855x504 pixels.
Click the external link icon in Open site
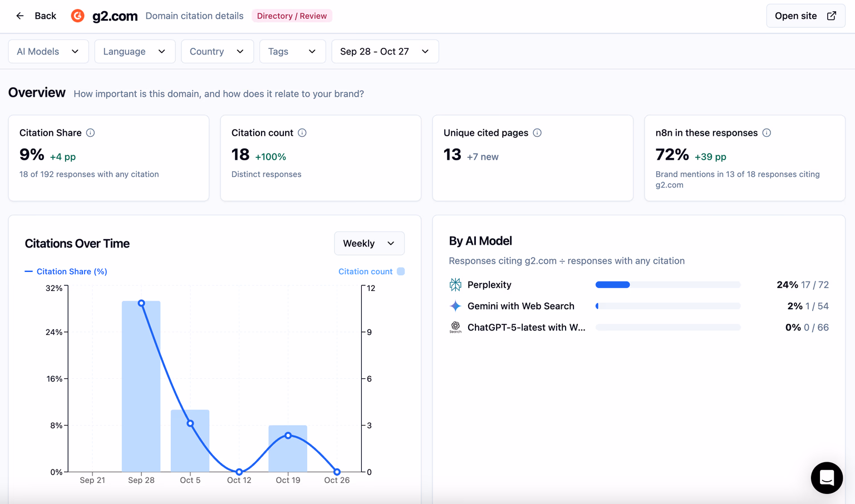832,16
